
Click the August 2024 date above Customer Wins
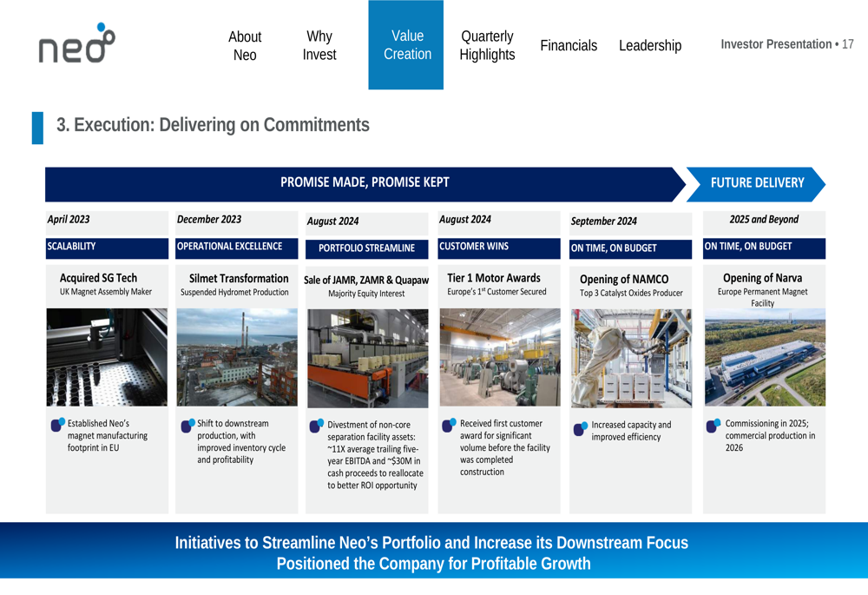point(465,220)
